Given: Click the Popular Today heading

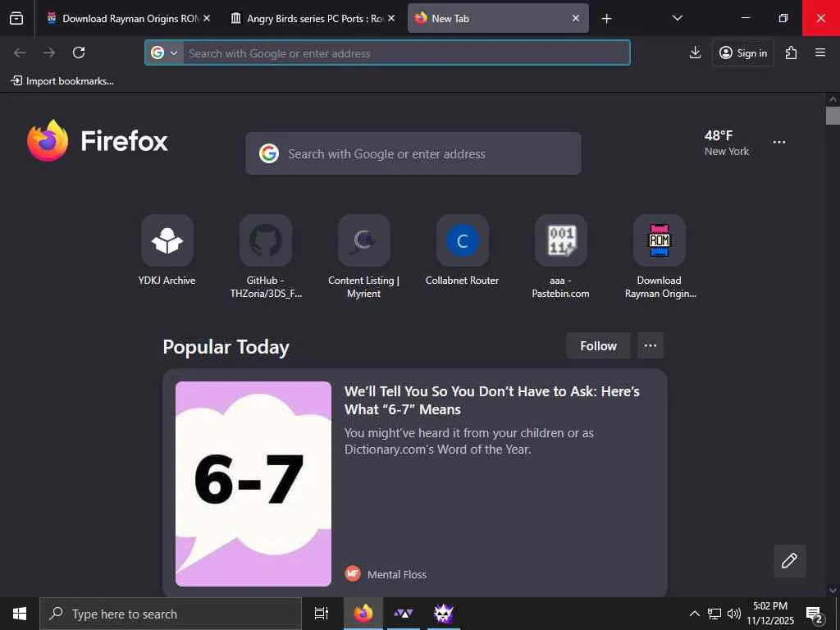Looking at the screenshot, I should pyautogui.click(x=226, y=347).
